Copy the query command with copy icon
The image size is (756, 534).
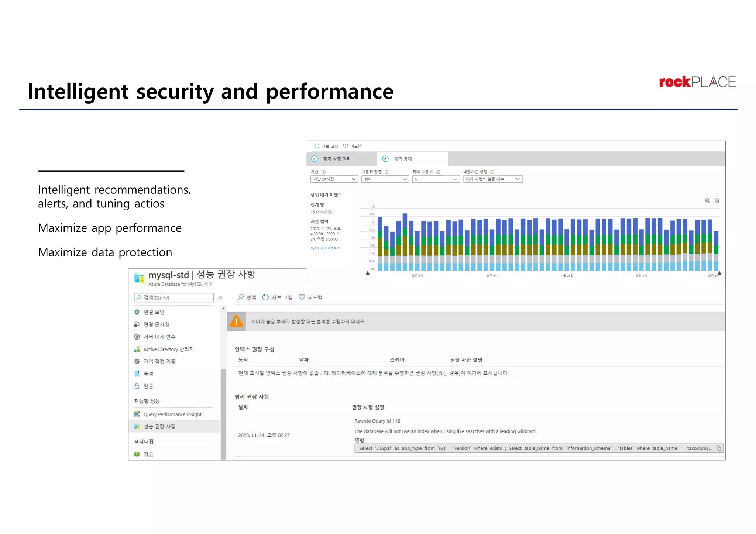(x=719, y=448)
